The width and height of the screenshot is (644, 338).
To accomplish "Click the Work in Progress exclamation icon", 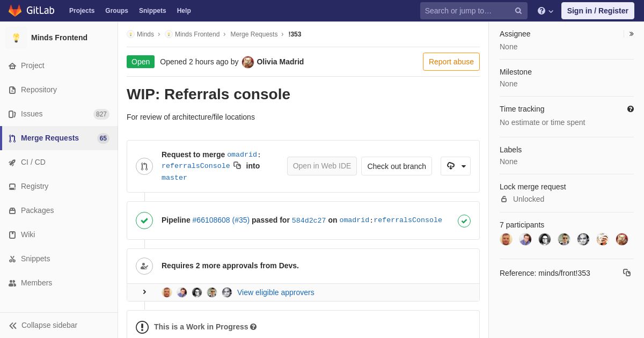I will point(142,327).
